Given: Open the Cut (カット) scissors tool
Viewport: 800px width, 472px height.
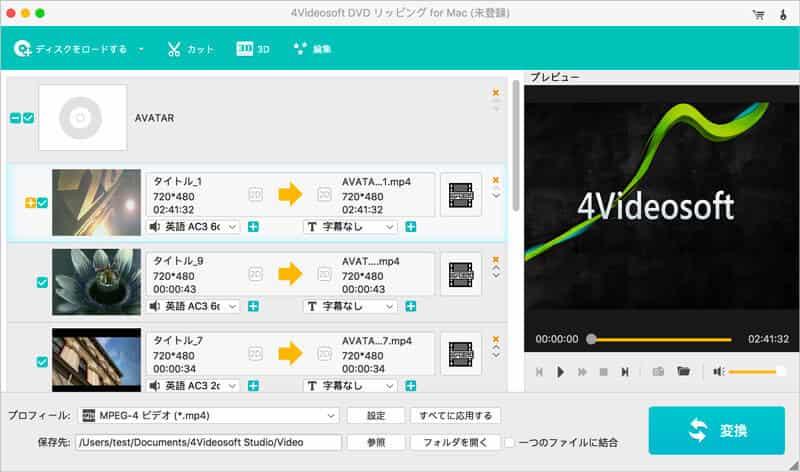Looking at the screenshot, I should (x=190, y=49).
